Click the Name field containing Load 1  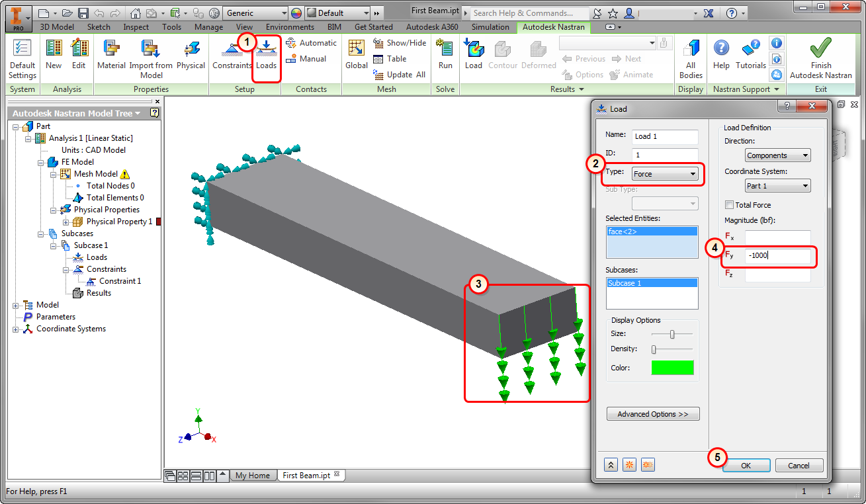pyautogui.click(x=665, y=136)
